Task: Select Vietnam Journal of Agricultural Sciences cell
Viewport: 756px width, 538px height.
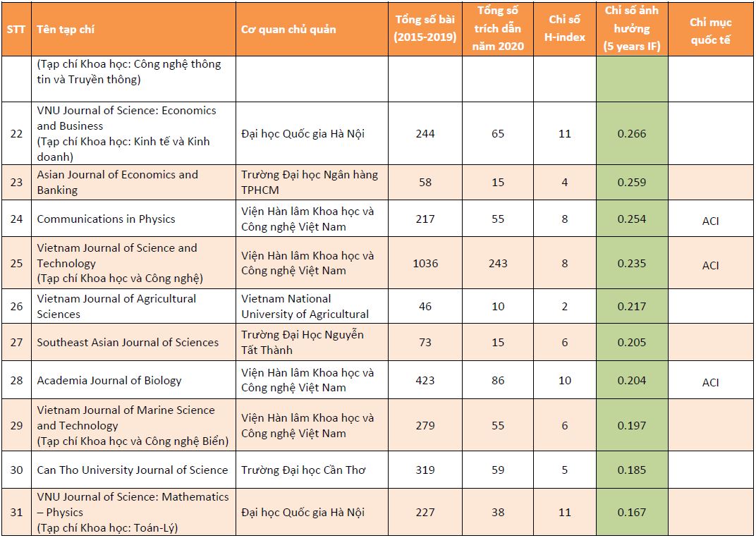Action: (133, 306)
